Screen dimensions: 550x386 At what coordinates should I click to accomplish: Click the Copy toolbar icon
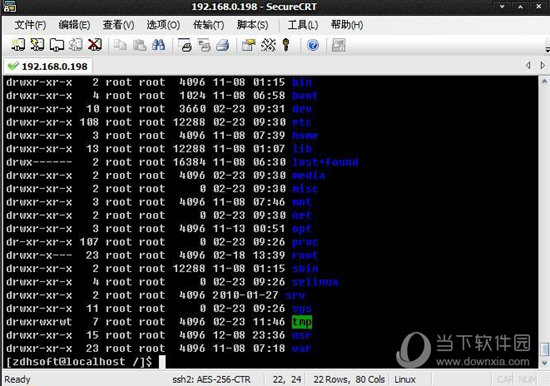point(120,45)
